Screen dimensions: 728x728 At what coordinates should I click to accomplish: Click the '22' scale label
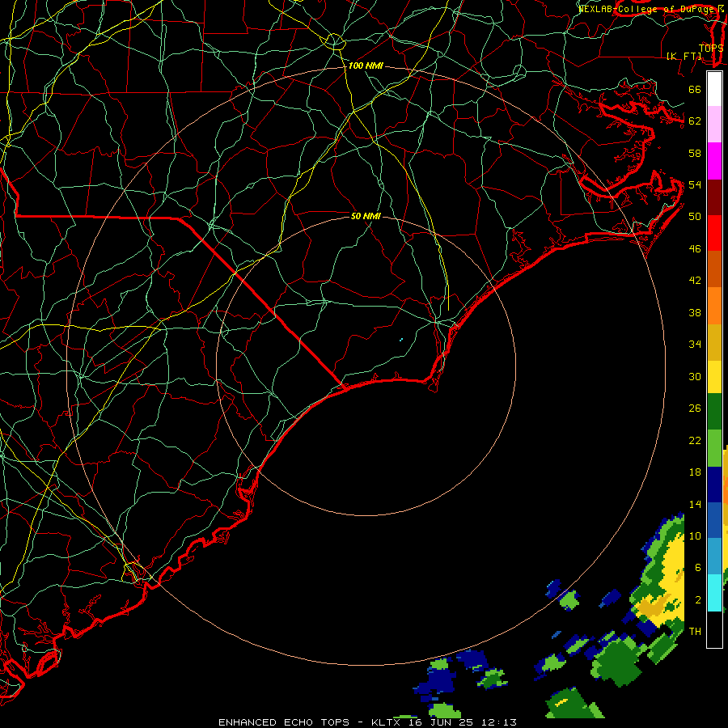tap(695, 440)
